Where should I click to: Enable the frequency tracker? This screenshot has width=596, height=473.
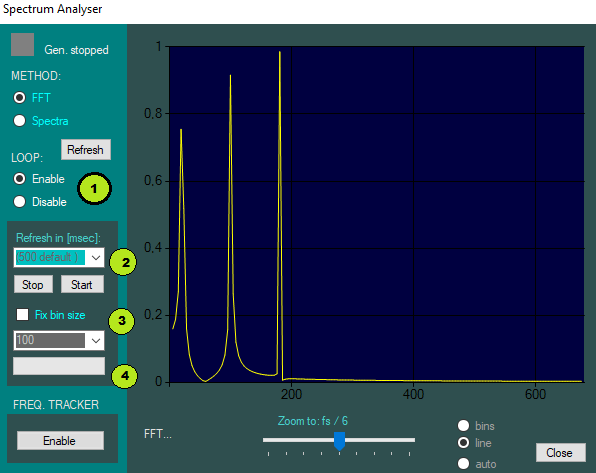point(60,440)
